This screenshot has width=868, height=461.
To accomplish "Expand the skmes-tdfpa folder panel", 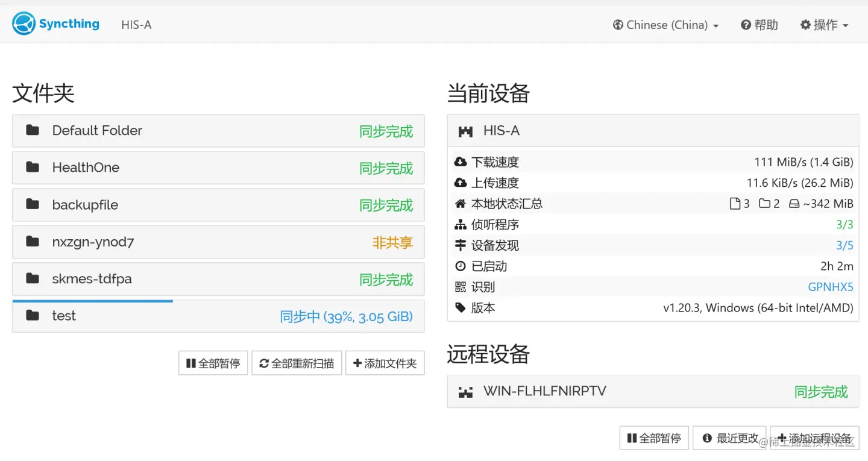I will click(218, 279).
